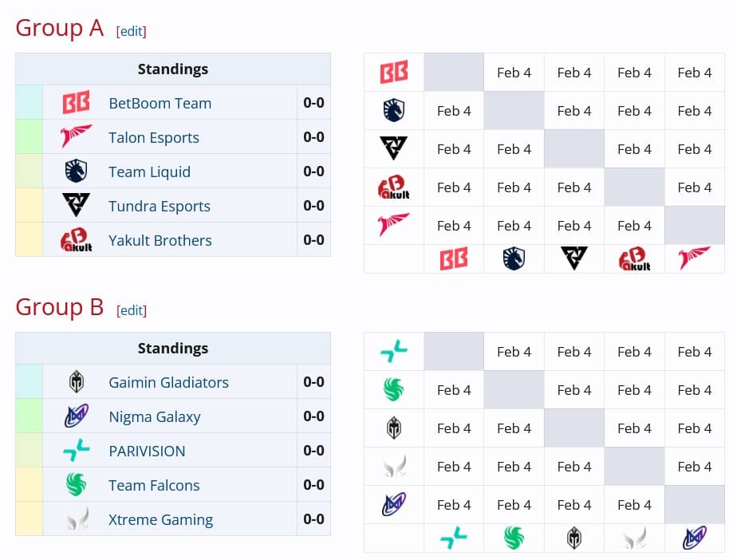The image size is (737, 560).
Task: Click the Team Liquid logo in standings
Action: tap(77, 172)
